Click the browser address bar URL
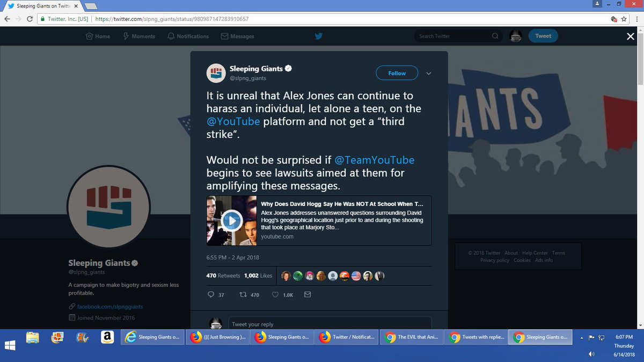The image size is (644, 362). click(x=172, y=19)
